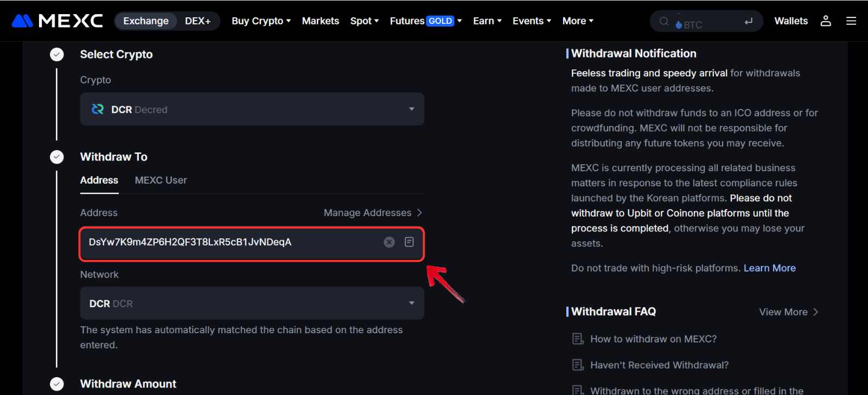Image resolution: width=868 pixels, height=395 pixels.
Task: Click the enter arrow icon in the search box
Action: [749, 21]
